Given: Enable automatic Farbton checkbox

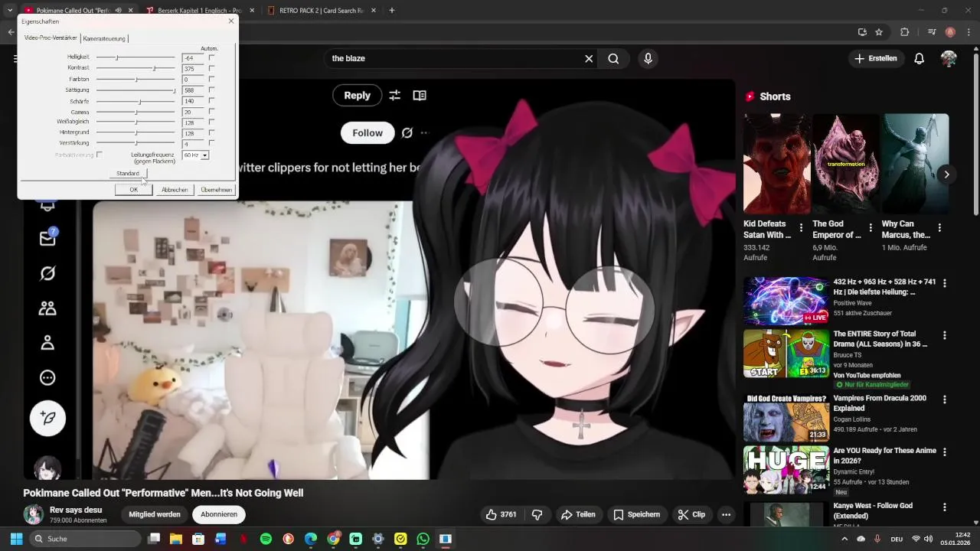Looking at the screenshot, I should (x=211, y=79).
